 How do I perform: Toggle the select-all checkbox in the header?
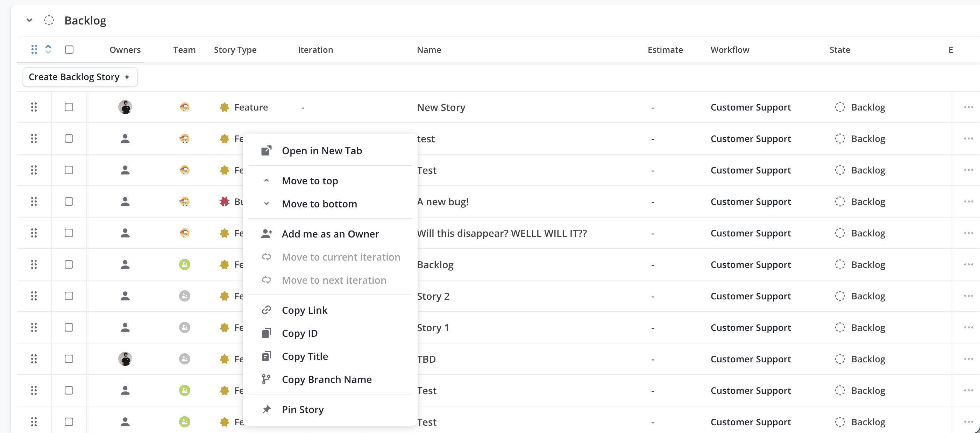(69, 49)
